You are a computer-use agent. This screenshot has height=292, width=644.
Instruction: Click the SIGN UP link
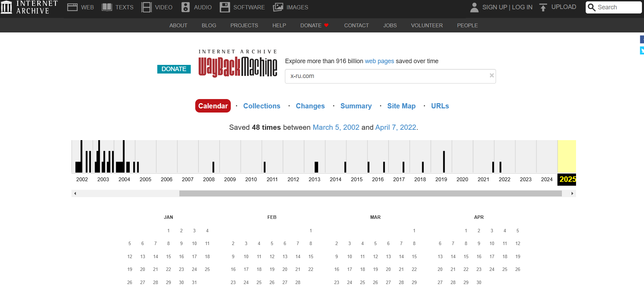pyautogui.click(x=495, y=7)
